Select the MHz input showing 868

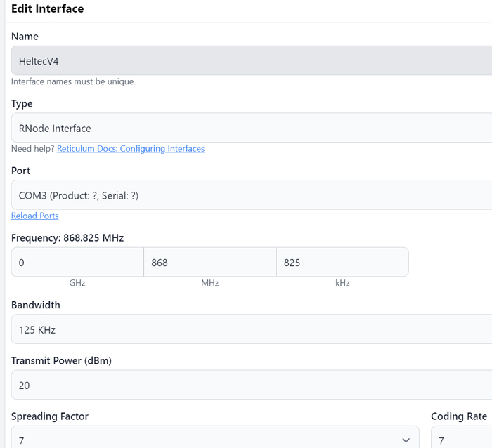point(209,263)
